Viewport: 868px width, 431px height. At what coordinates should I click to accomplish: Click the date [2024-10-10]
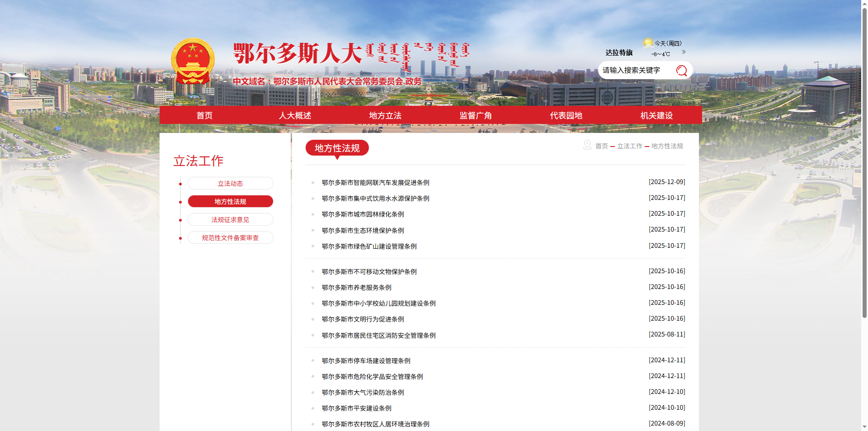click(667, 407)
